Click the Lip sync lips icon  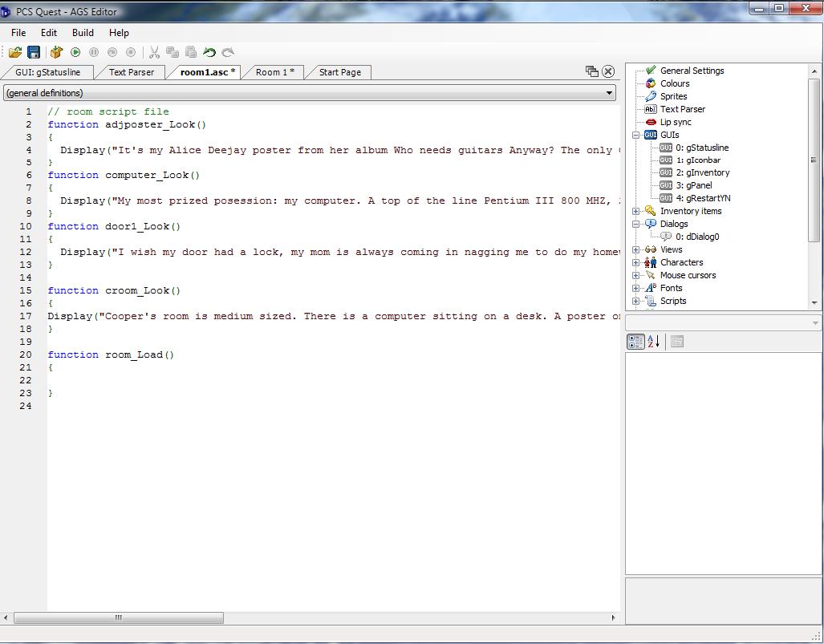click(651, 122)
